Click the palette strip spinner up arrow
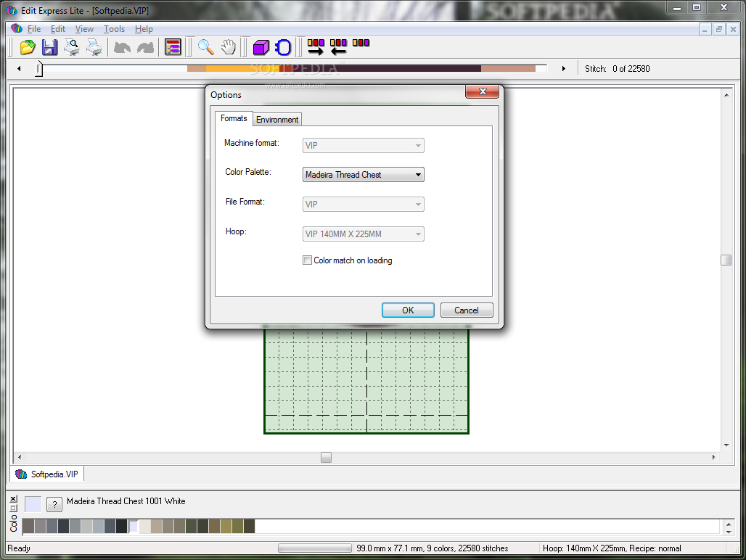The width and height of the screenshot is (746, 560). pyautogui.click(x=729, y=524)
